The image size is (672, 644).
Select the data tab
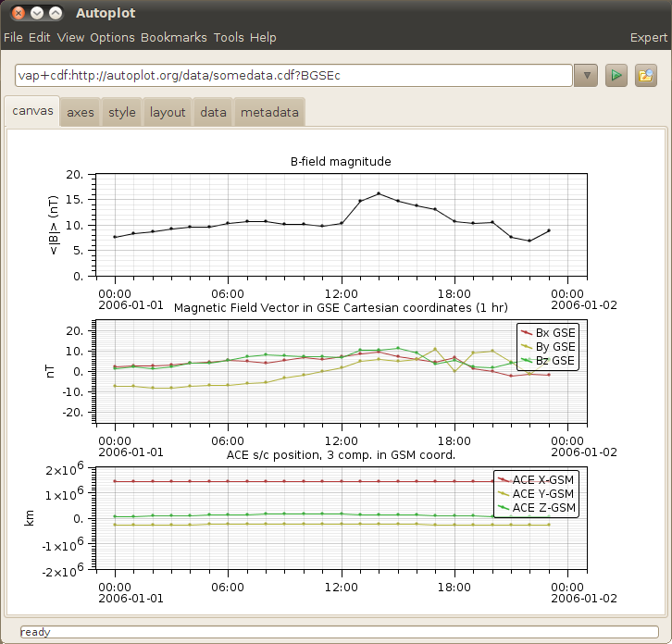213,113
